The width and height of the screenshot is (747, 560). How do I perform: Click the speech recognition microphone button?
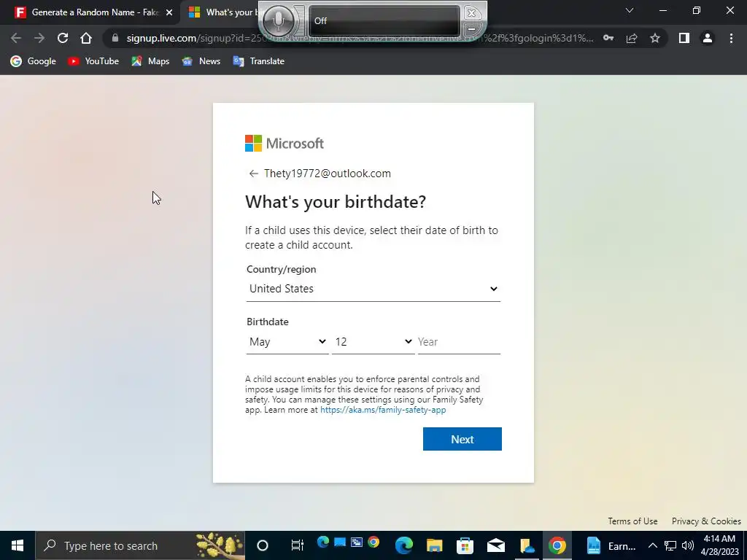[x=279, y=20]
